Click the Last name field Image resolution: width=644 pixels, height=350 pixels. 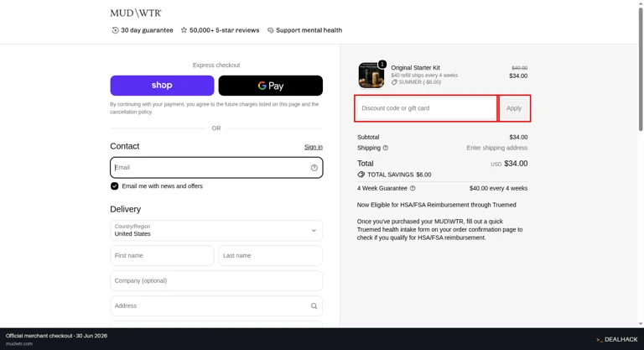tap(270, 255)
